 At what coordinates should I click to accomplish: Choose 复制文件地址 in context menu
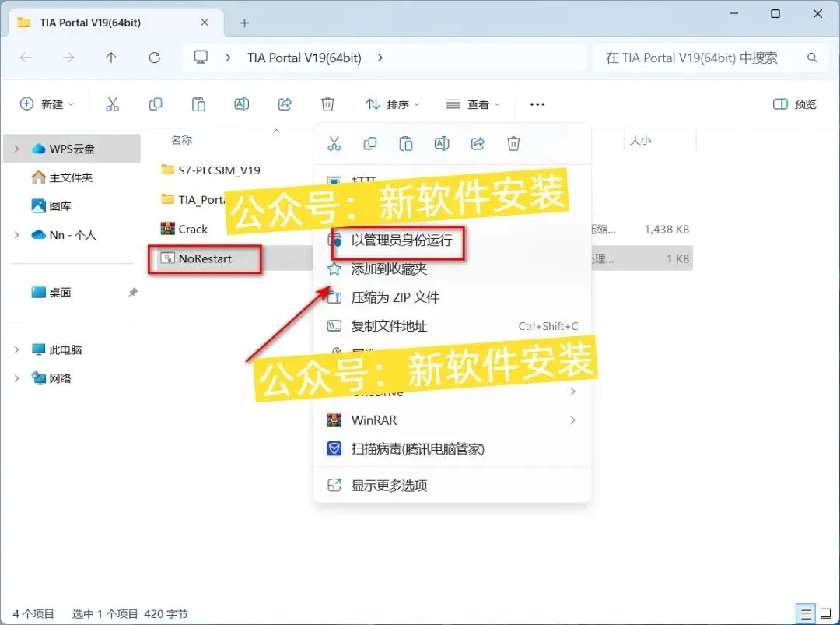coord(453,326)
